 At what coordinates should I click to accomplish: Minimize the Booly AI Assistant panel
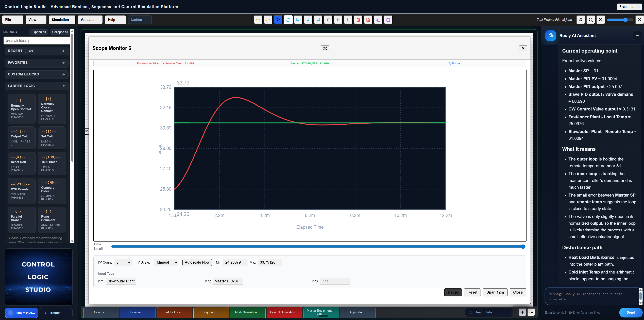pyautogui.click(x=637, y=36)
